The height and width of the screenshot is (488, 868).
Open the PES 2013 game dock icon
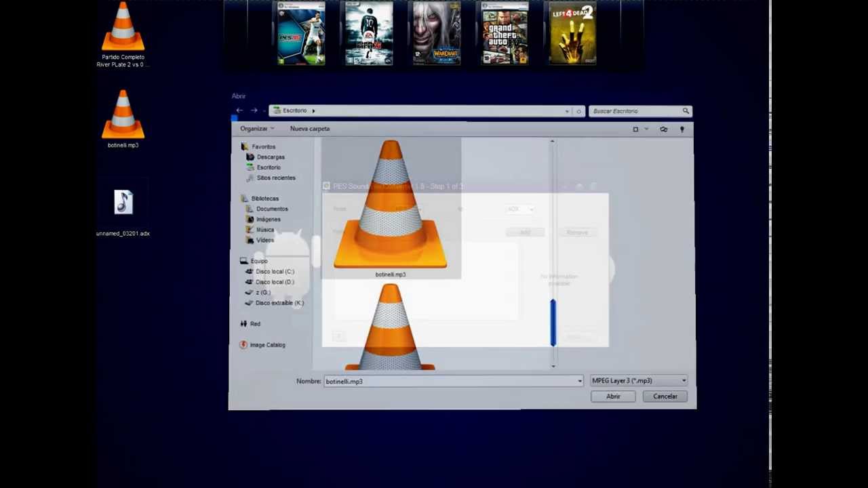(x=302, y=34)
